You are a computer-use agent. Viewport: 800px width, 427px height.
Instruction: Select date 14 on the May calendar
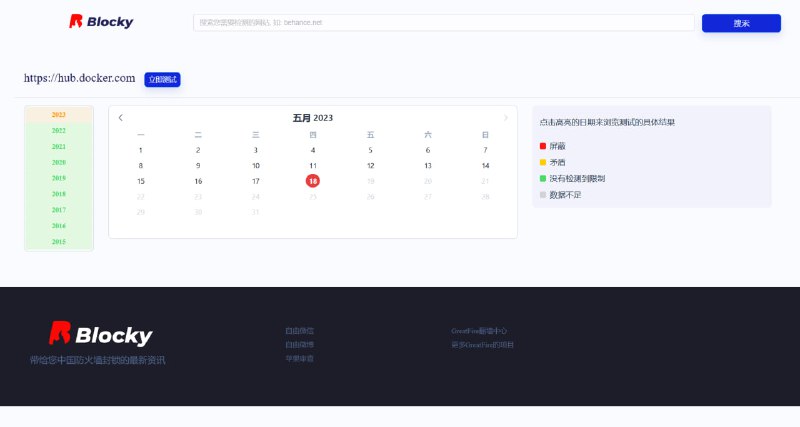pos(485,166)
